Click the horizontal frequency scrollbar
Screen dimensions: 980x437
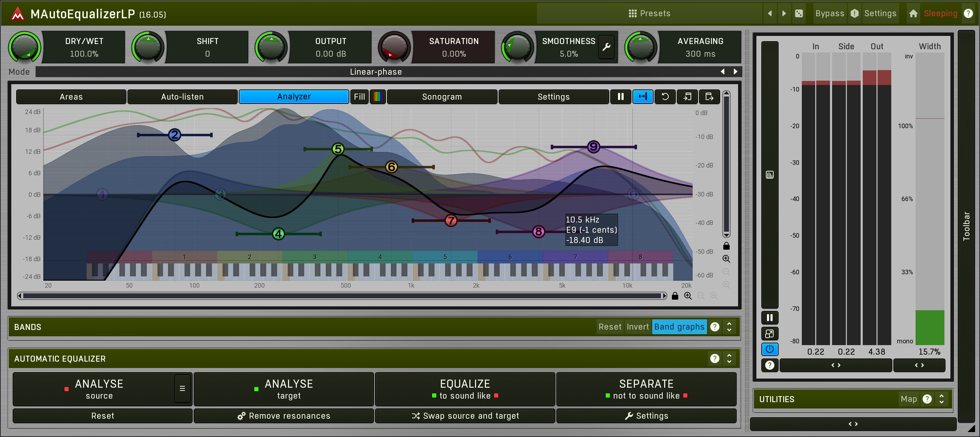pos(342,296)
